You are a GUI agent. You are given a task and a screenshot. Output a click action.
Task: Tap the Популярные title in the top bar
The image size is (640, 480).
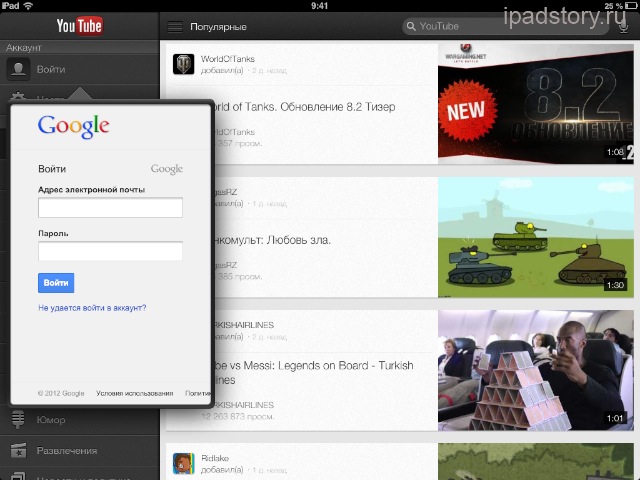tap(218, 27)
